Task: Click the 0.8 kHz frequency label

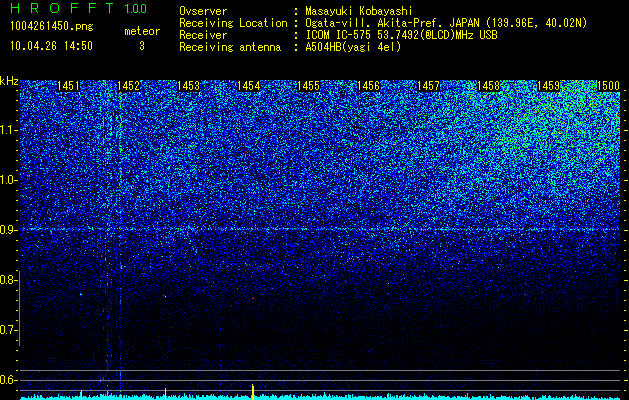Action: (8, 280)
